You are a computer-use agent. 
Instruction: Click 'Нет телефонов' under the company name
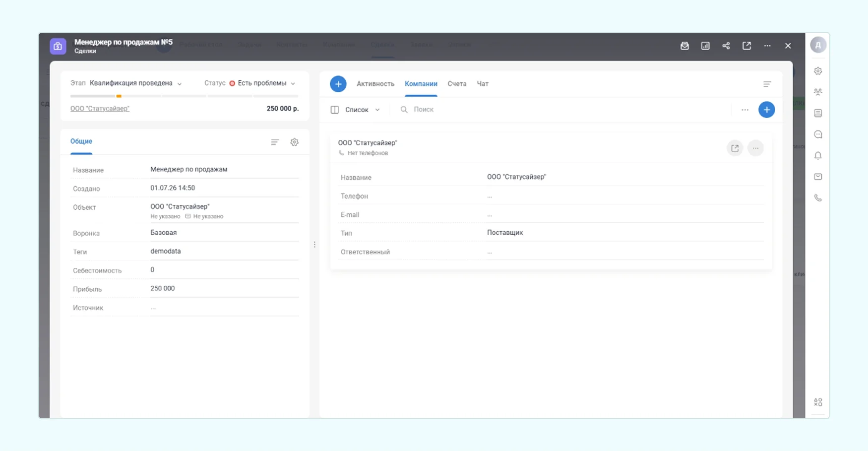(368, 153)
